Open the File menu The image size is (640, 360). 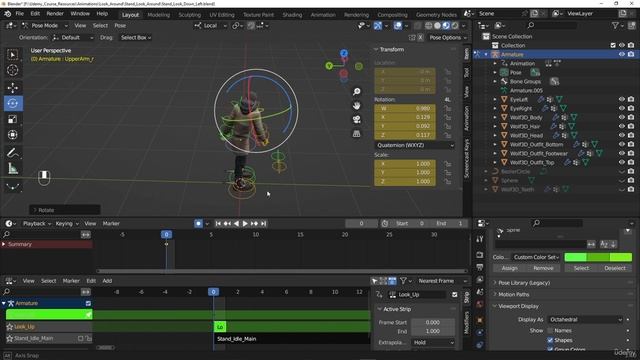(19, 13)
